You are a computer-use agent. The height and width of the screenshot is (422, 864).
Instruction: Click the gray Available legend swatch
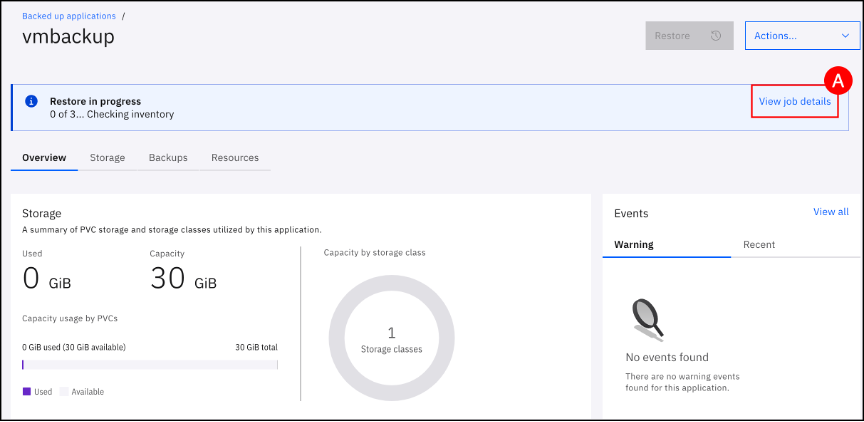coord(64,392)
